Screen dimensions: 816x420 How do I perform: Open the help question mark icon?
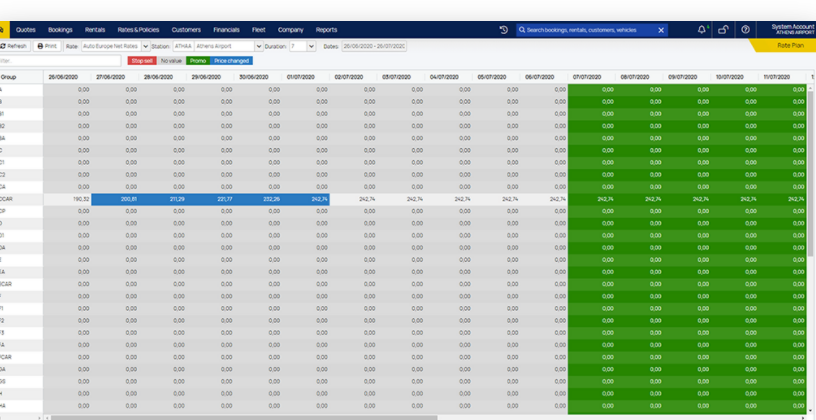pos(745,30)
